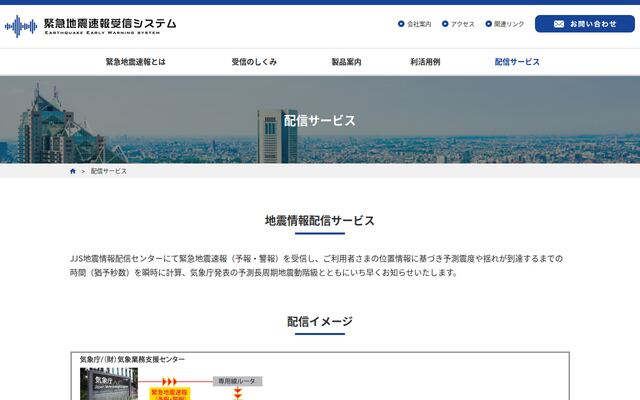Click the 気象庁 building photo thumbnail
This screenshot has height=400, width=640.
(109, 384)
